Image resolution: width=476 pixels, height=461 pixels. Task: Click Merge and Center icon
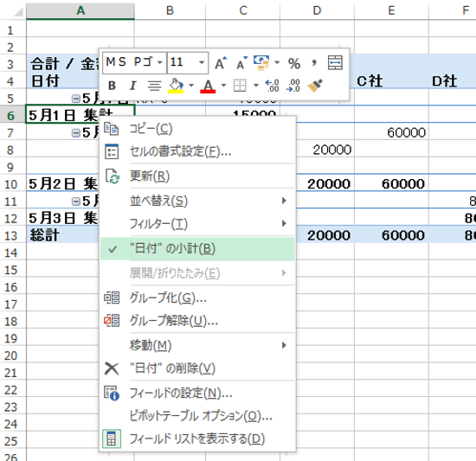(335, 63)
